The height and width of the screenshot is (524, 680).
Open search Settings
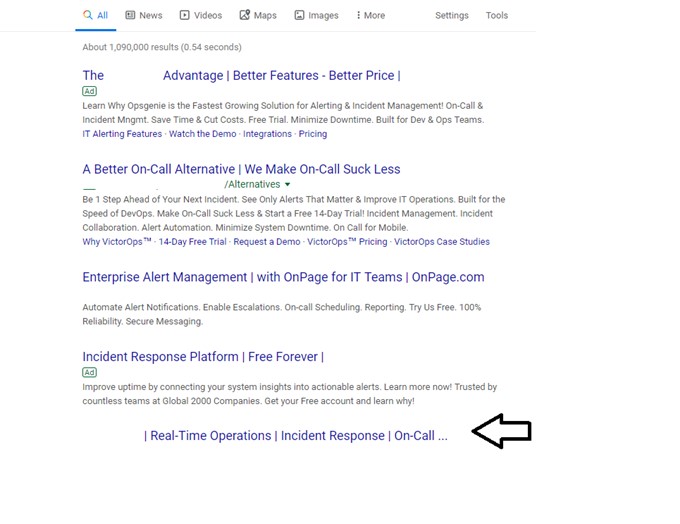(x=452, y=15)
